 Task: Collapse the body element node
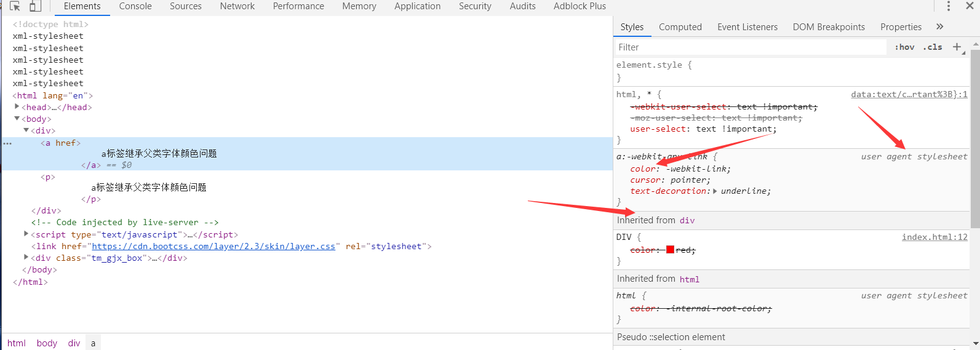(x=17, y=118)
